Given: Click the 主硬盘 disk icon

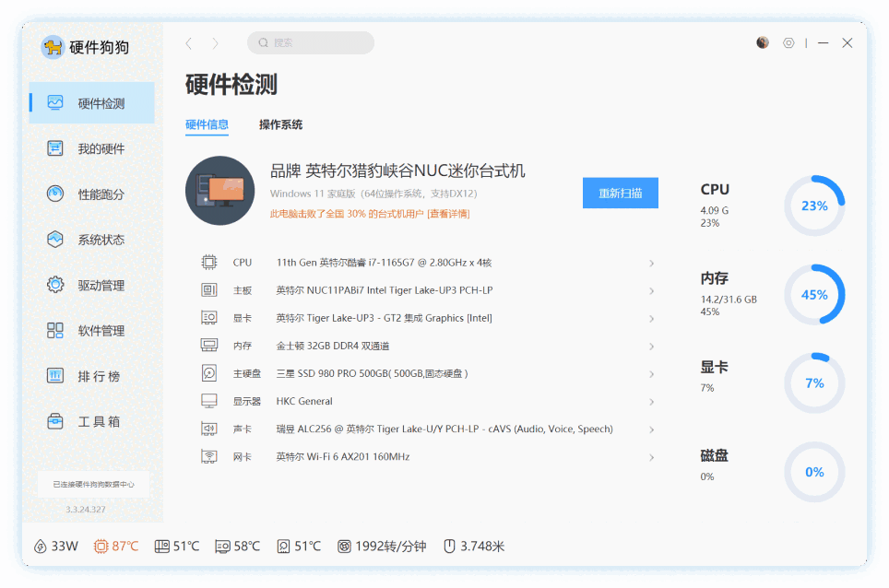Looking at the screenshot, I should [209, 373].
